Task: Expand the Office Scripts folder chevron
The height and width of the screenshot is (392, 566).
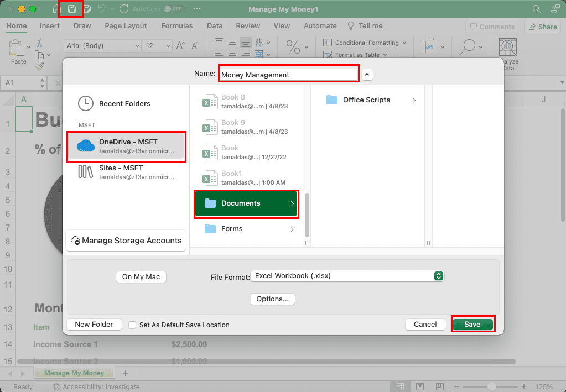Action: [414, 100]
